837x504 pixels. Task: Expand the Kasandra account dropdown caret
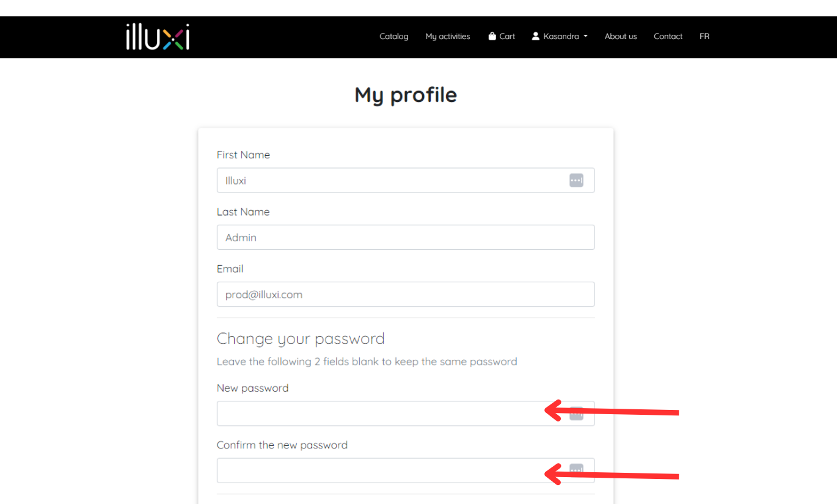tap(585, 37)
